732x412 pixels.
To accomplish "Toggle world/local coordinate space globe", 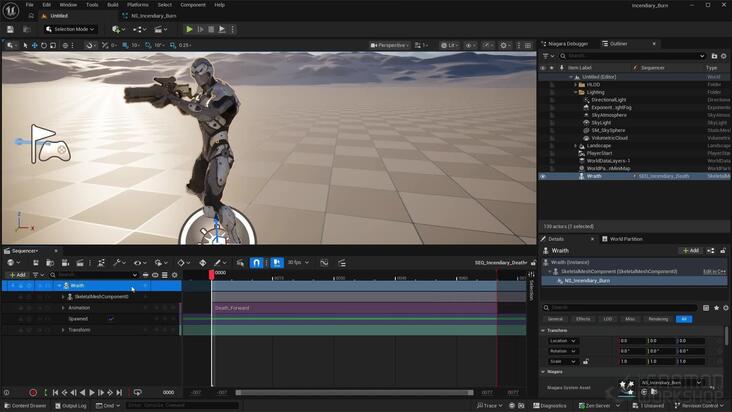I will pyautogui.click(x=65, y=45).
